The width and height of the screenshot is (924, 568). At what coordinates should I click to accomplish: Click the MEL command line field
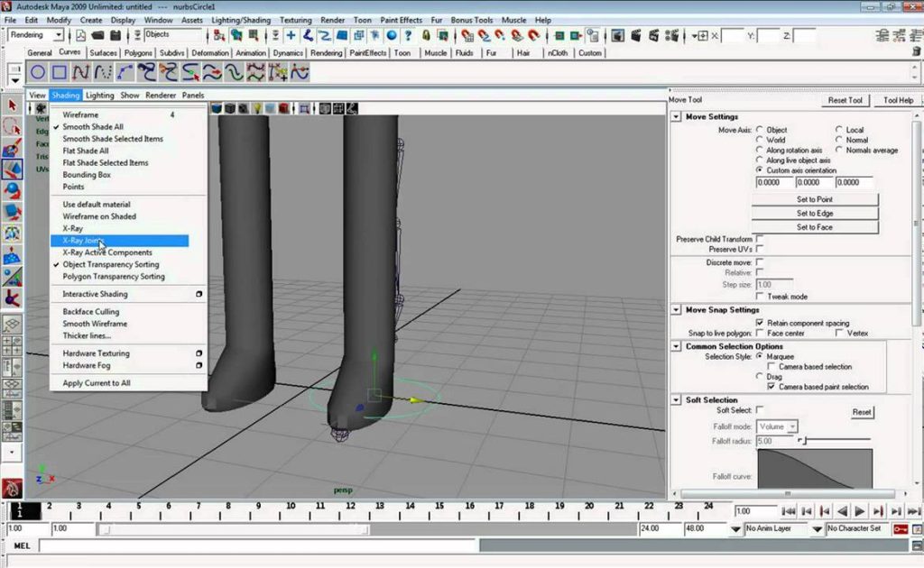259,546
